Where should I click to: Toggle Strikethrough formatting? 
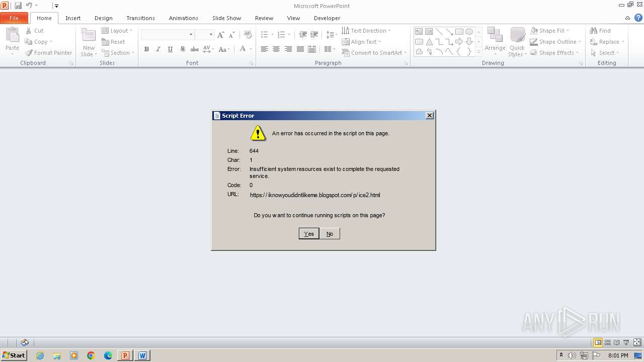tap(194, 49)
